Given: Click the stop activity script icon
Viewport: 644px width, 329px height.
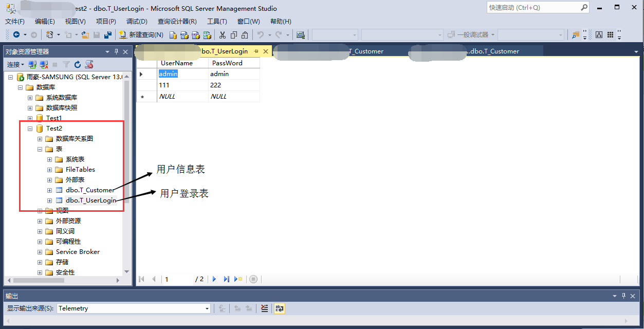Looking at the screenshot, I should tap(89, 64).
